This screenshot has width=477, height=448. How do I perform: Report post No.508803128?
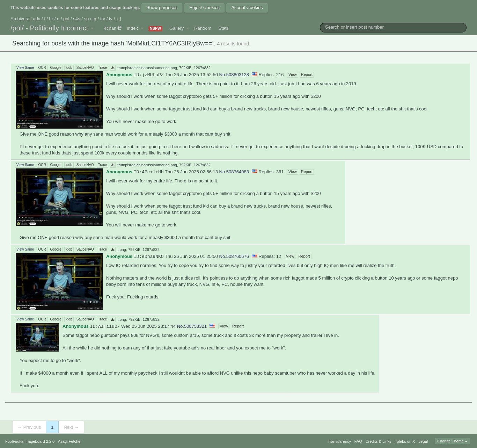tap(307, 75)
